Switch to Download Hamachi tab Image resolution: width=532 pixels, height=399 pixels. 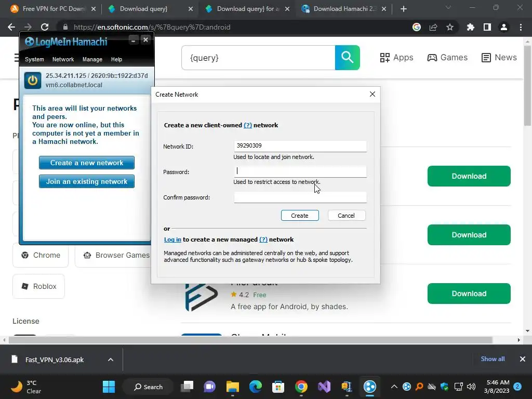pos(344,9)
